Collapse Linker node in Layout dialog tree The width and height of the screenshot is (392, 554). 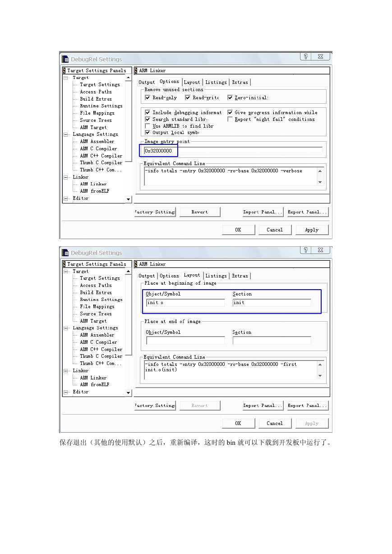coord(66,370)
